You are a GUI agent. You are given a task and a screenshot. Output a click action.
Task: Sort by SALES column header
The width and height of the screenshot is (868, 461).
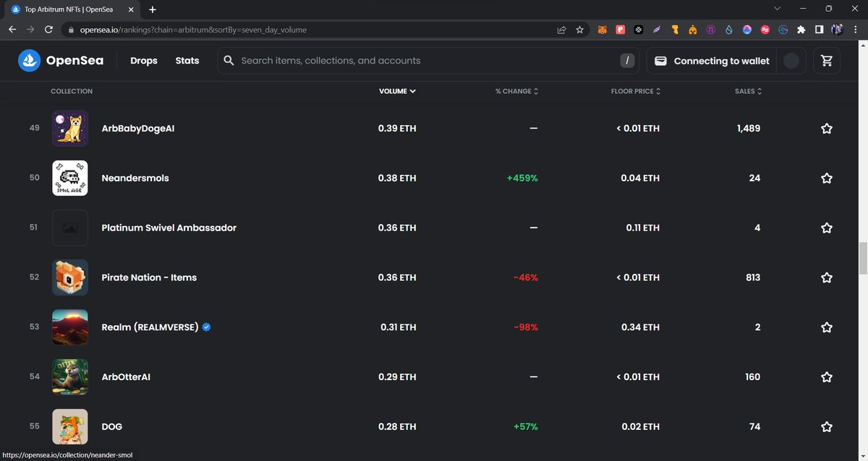(749, 91)
